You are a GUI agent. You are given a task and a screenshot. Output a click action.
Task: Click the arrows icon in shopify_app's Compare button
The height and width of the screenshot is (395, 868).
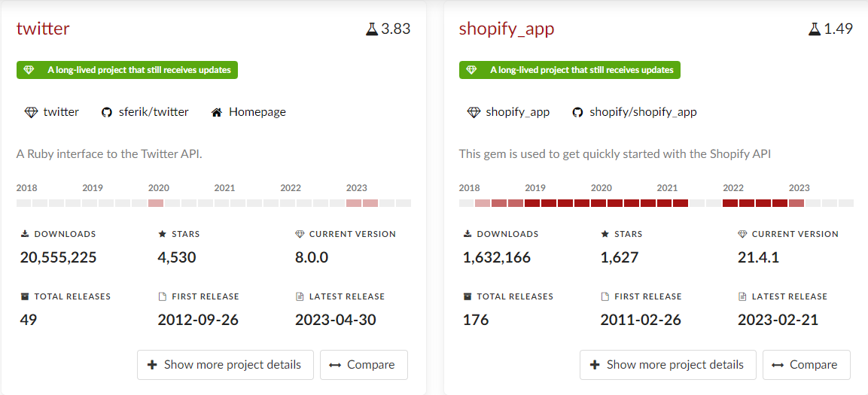[778, 365]
